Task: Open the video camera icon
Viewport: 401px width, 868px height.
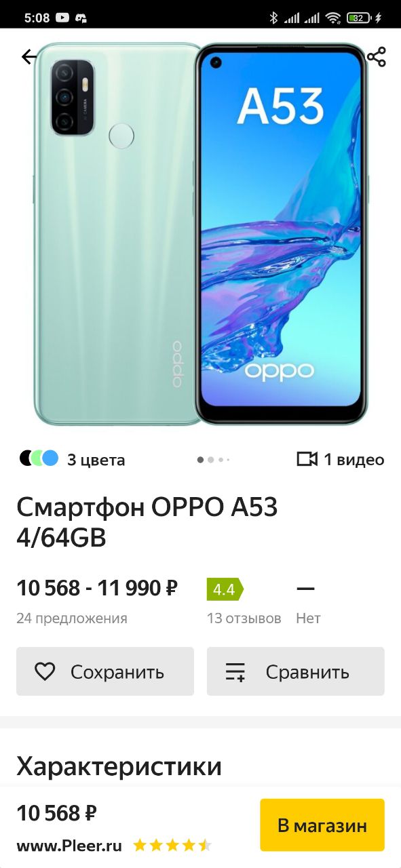Action: pos(307,459)
